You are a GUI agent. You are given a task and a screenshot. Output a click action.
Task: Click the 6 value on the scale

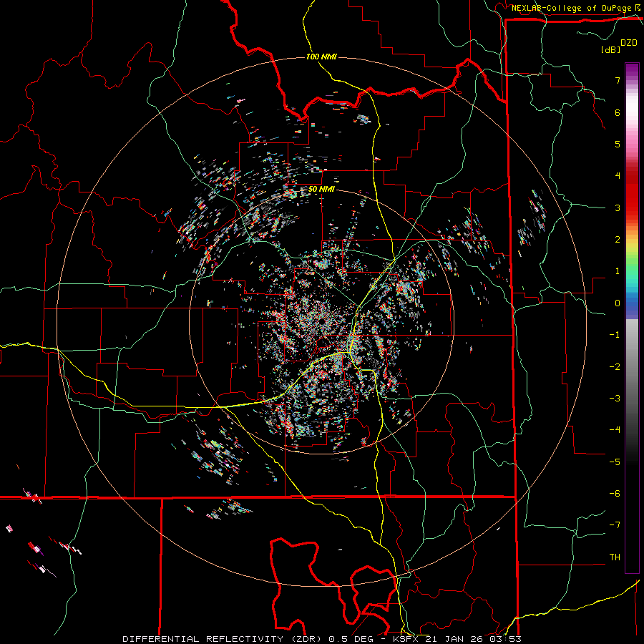click(618, 112)
